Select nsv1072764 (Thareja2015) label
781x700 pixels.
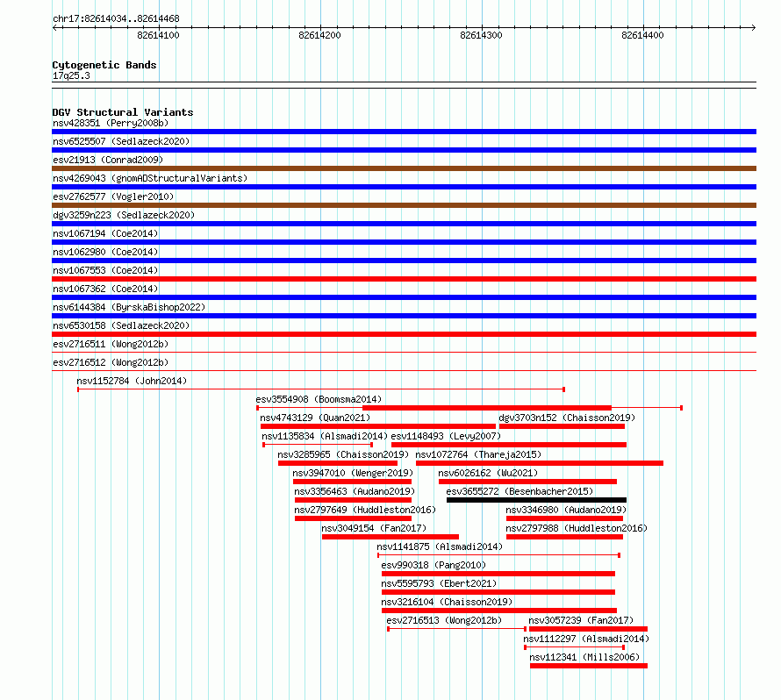(x=478, y=454)
